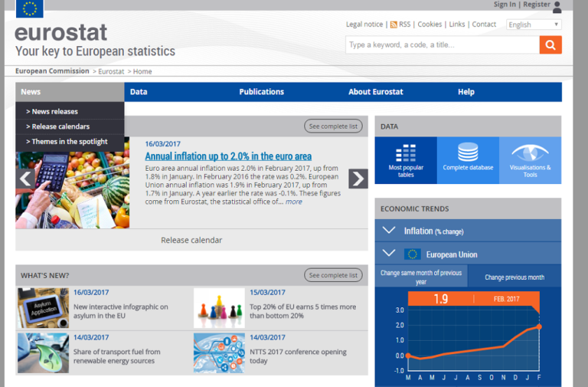Open the Publications menu
Screen dimensions: 588x387
(x=261, y=92)
